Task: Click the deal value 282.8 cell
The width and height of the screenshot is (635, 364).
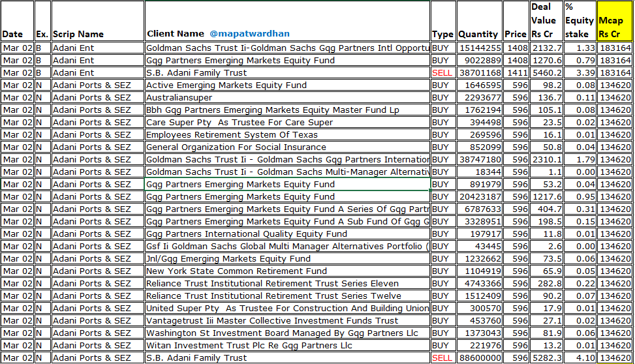Action: tap(546, 283)
